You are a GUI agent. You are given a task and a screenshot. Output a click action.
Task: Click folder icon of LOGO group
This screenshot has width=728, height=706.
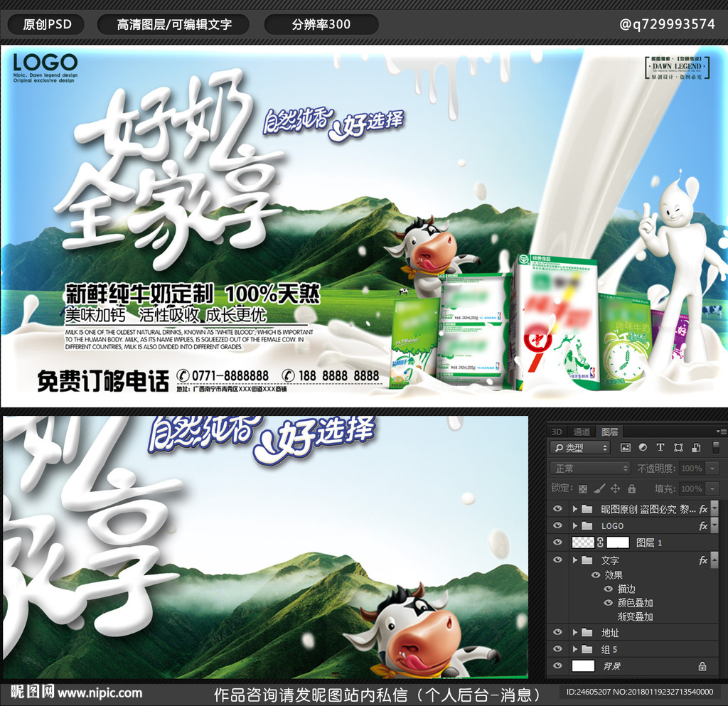[x=587, y=526]
